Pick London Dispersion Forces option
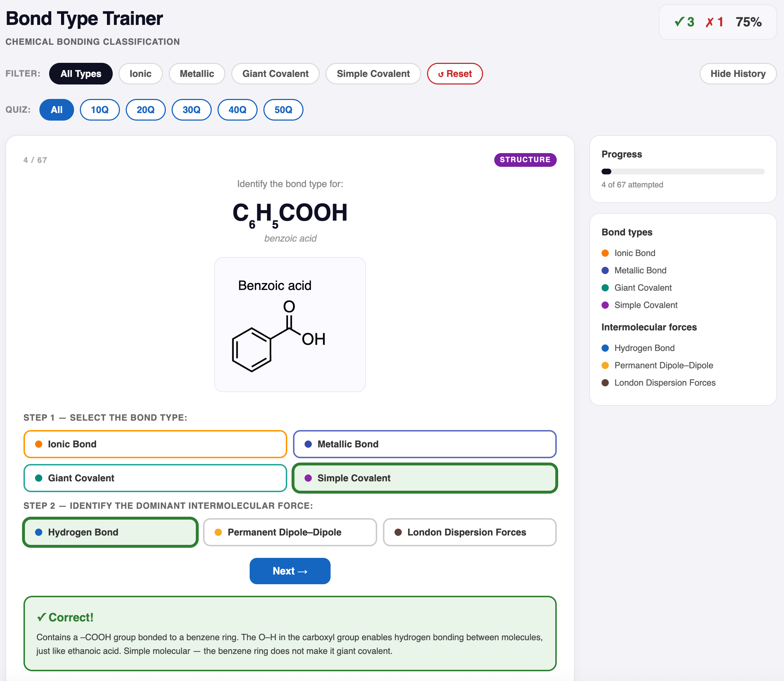 (470, 532)
